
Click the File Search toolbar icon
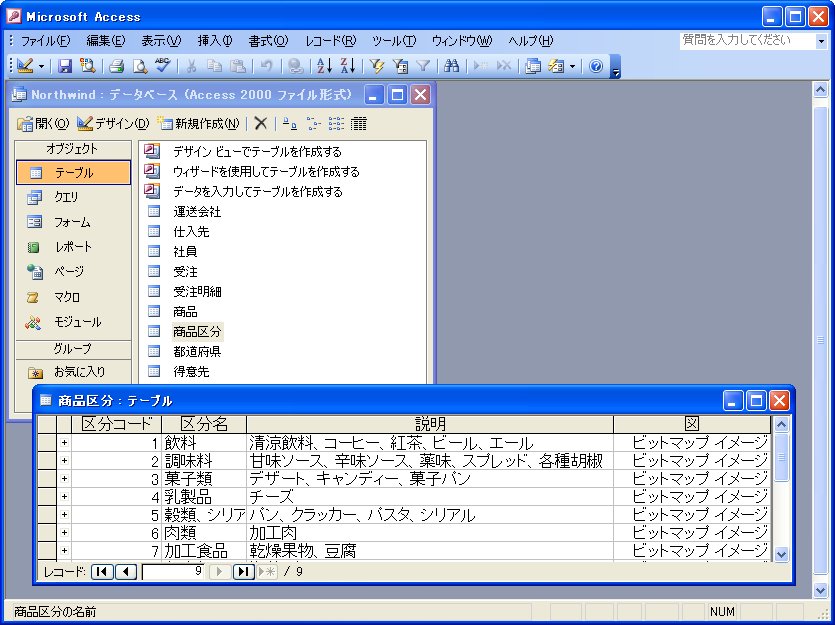pos(87,66)
